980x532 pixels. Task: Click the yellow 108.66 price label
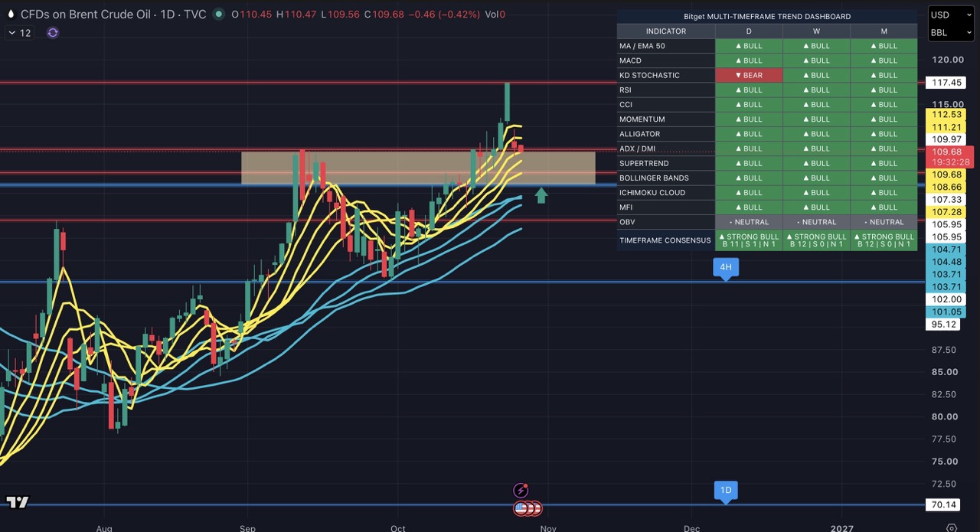tap(947, 187)
